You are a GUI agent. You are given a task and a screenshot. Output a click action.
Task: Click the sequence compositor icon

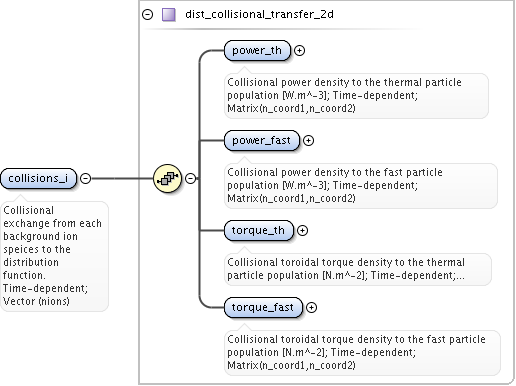coord(167,178)
